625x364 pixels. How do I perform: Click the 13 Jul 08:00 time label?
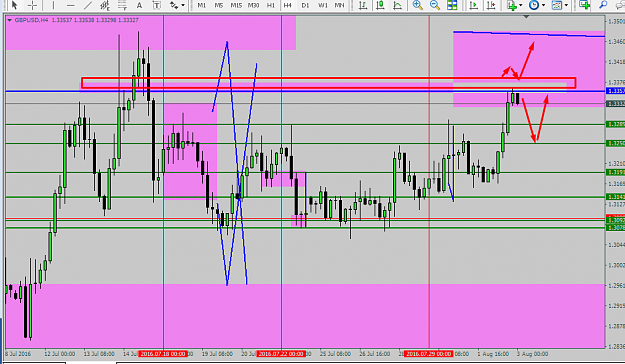[99, 354]
